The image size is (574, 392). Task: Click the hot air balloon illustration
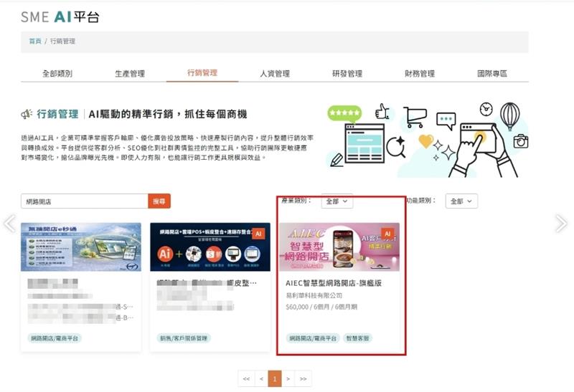(x=510, y=115)
